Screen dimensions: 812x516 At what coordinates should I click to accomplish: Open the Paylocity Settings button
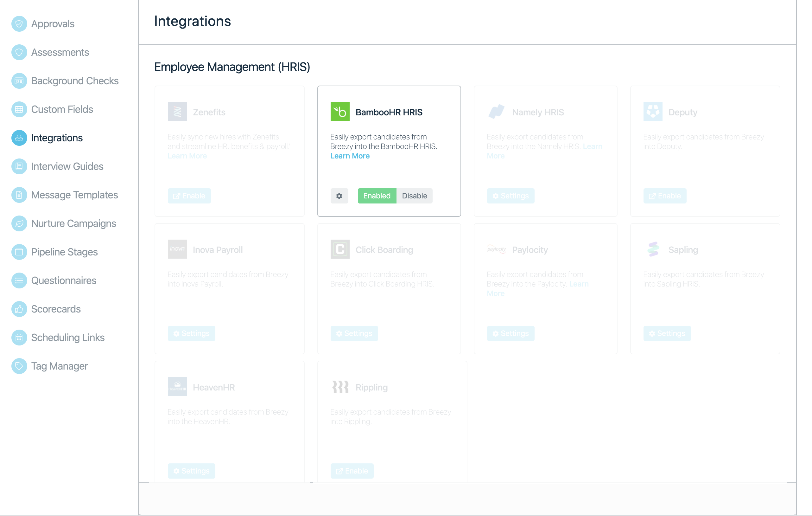[510, 333]
